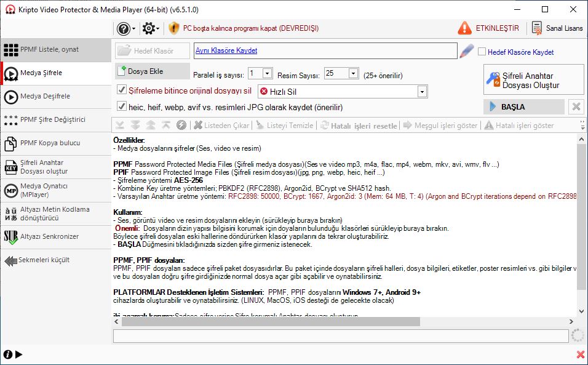The height and width of the screenshot is (365, 588).
Task: Open the help question-mark menu
Action: point(126,28)
